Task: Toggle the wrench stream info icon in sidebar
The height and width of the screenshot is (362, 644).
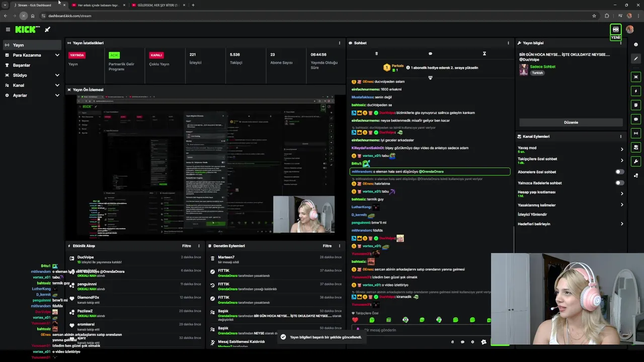Action: coord(636,161)
